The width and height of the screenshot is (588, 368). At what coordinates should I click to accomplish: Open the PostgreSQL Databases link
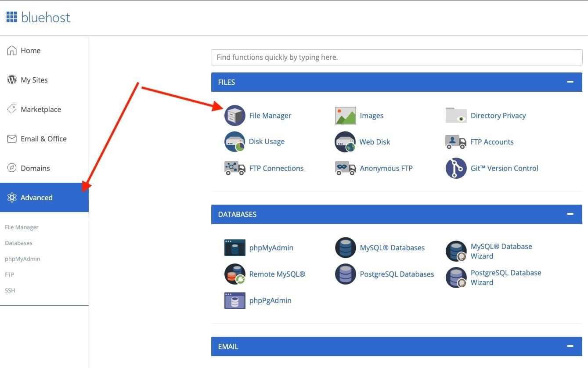click(x=397, y=274)
